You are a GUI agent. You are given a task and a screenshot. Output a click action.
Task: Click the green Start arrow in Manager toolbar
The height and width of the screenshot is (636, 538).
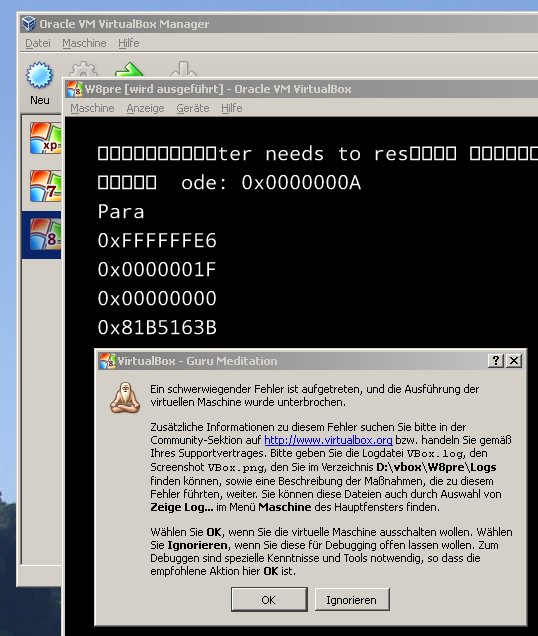point(129,70)
